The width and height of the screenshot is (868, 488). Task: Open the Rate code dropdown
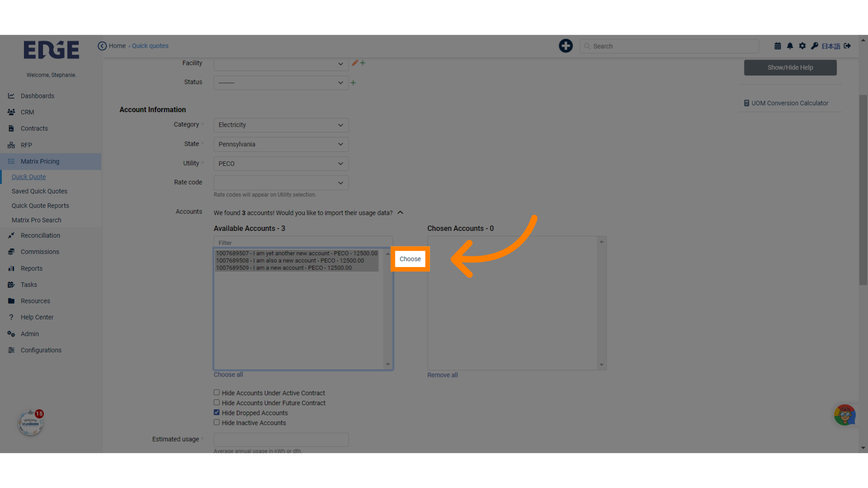(281, 183)
